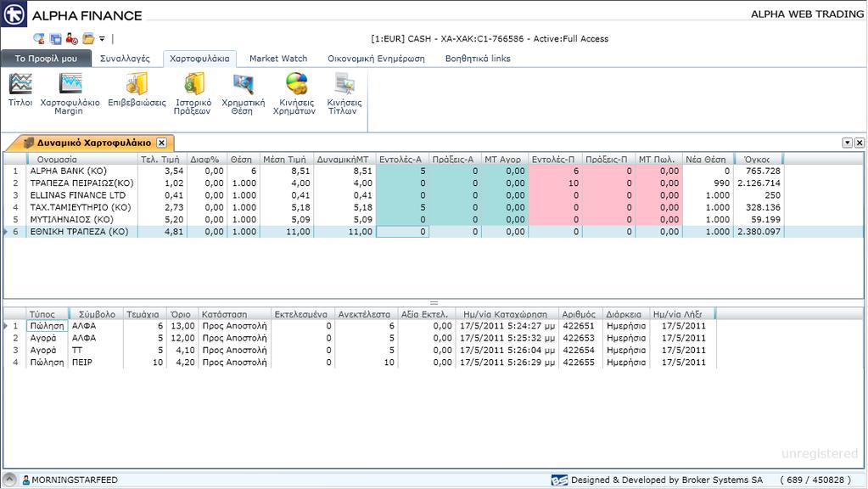Click the Νέα Θέση column header
868x489 pixels.
(708, 160)
